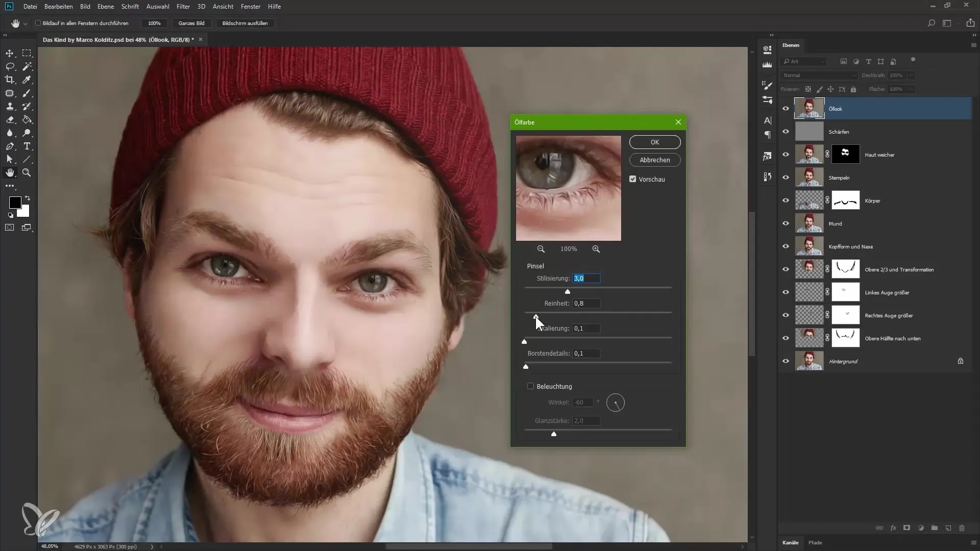Click the Stilisierung slider handle
The height and width of the screenshot is (551, 980).
(568, 291)
